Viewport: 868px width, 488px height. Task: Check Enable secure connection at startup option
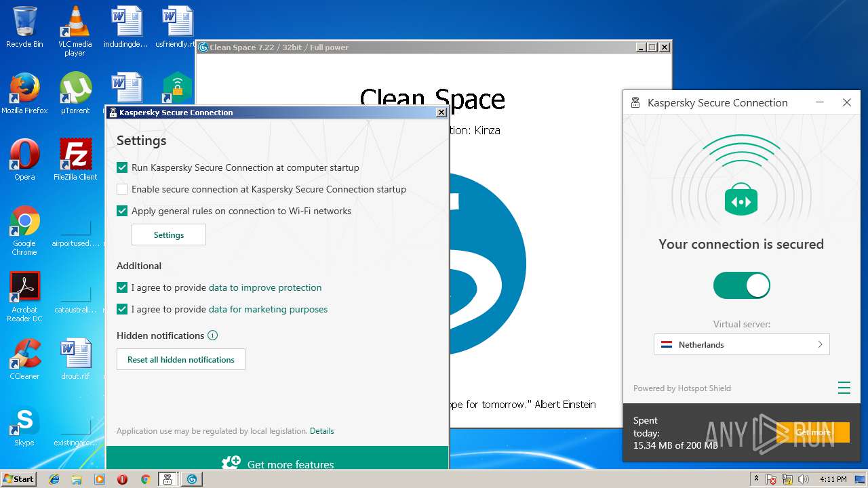pos(122,189)
